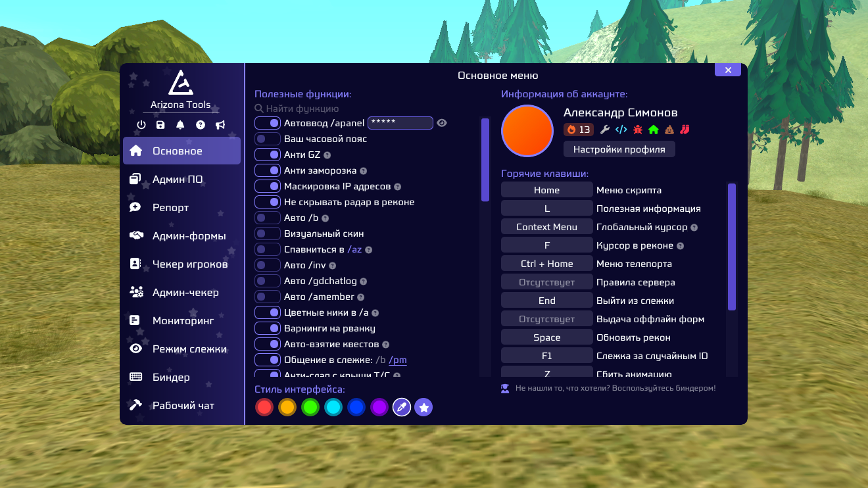Click the red bug badge icon
The image size is (868, 488).
pyautogui.click(x=637, y=130)
